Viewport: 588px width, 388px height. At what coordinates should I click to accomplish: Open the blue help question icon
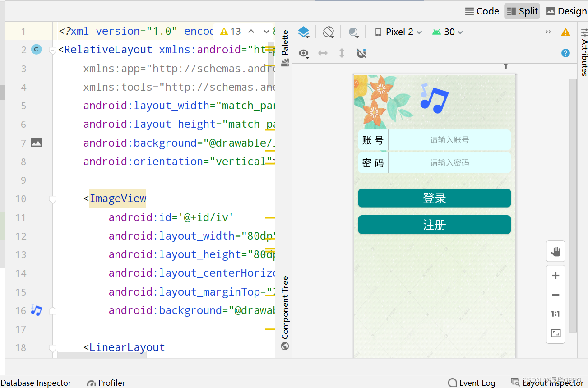[x=565, y=53]
